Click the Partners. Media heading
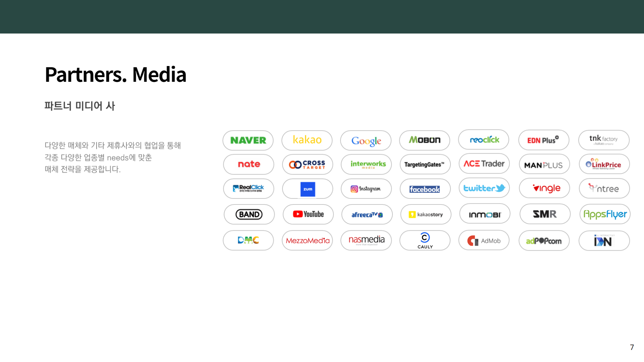The height and width of the screenshot is (362, 644). click(x=115, y=74)
